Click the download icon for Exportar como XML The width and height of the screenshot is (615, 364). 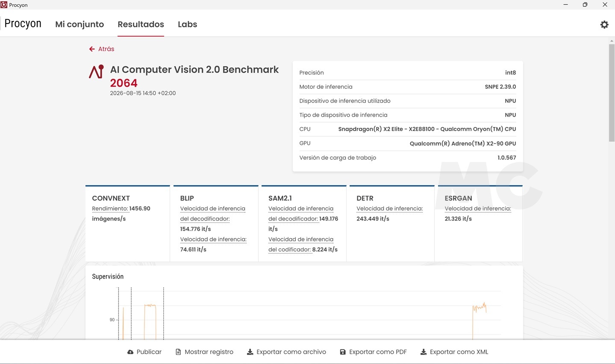tap(424, 352)
